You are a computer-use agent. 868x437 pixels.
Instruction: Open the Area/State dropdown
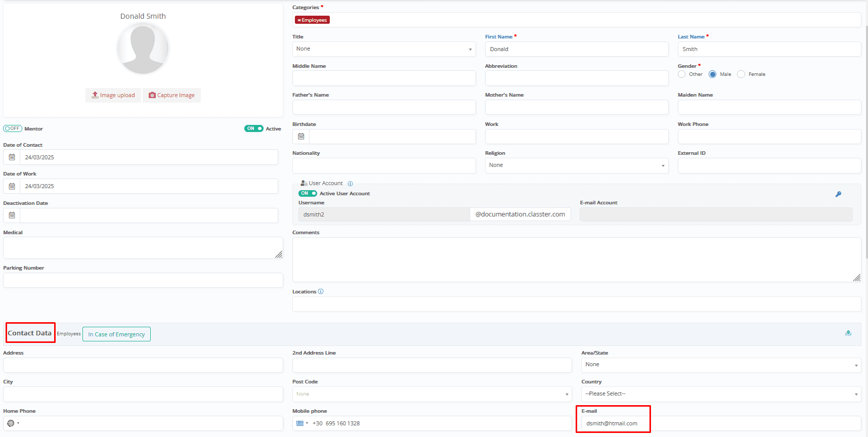[721, 365]
